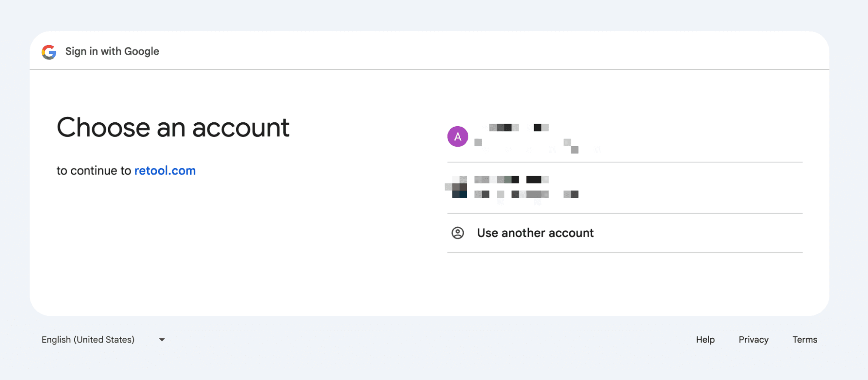
Task: Click the divider between the two accounts
Action: (624, 162)
